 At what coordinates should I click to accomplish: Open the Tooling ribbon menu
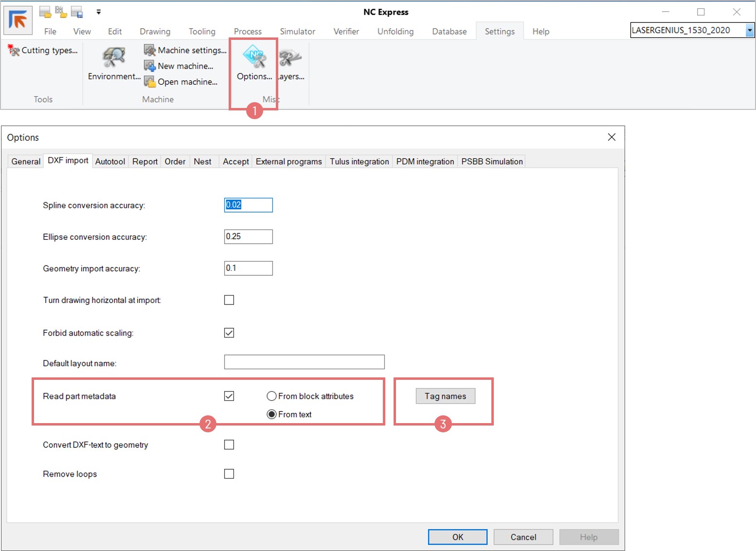click(202, 32)
